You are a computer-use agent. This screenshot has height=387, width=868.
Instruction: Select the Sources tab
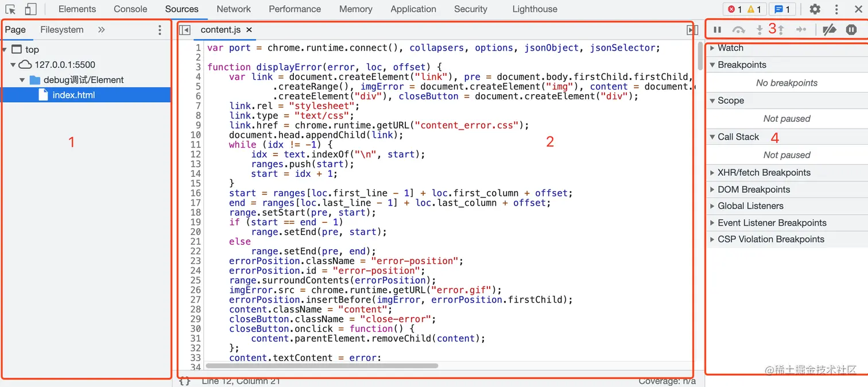pyautogui.click(x=181, y=9)
